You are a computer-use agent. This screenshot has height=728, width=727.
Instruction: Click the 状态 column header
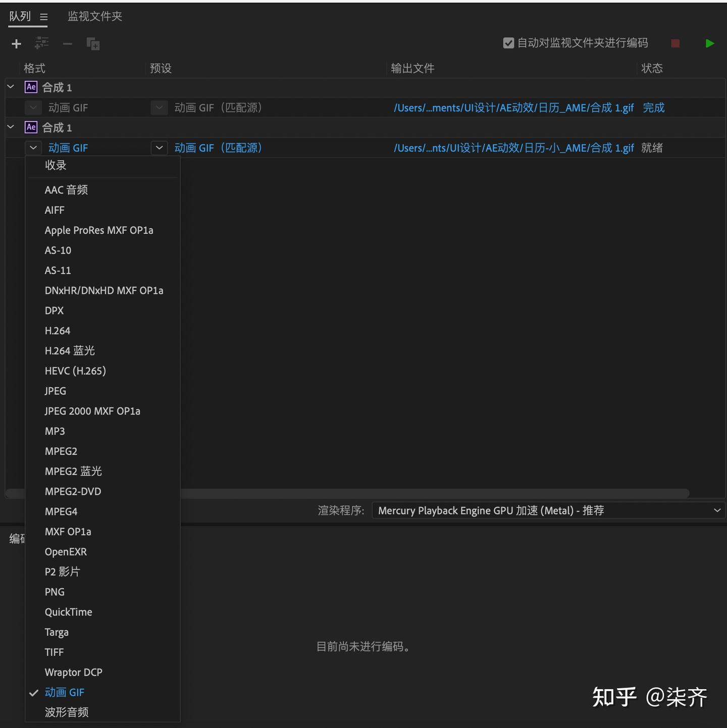(652, 68)
